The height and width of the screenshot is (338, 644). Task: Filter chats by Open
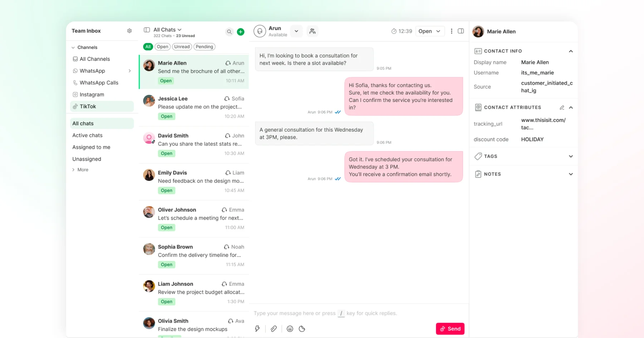(162, 47)
